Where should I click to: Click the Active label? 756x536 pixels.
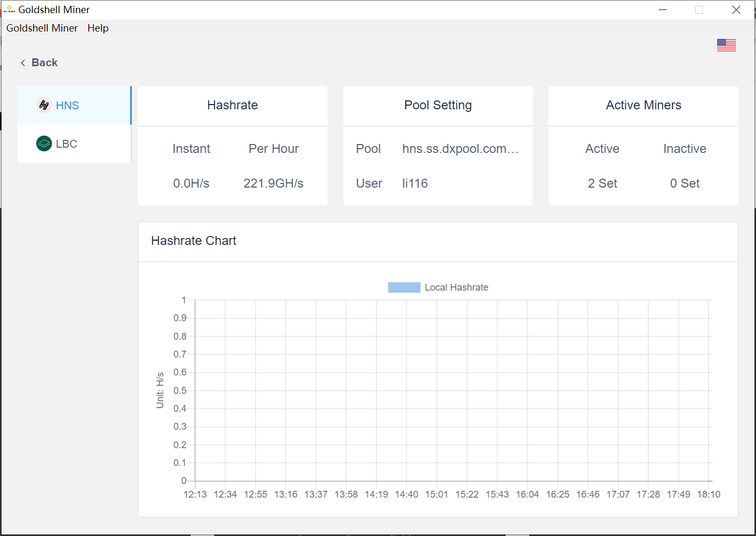(602, 149)
